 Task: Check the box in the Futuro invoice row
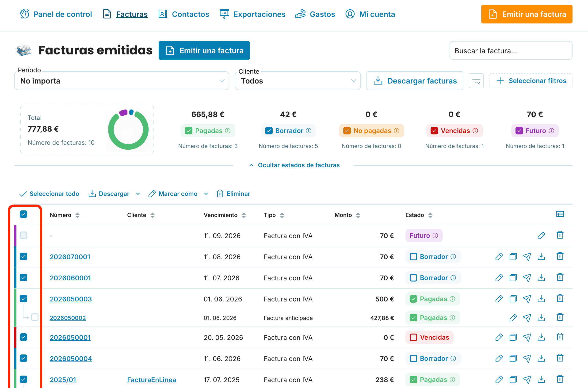(23, 235)
